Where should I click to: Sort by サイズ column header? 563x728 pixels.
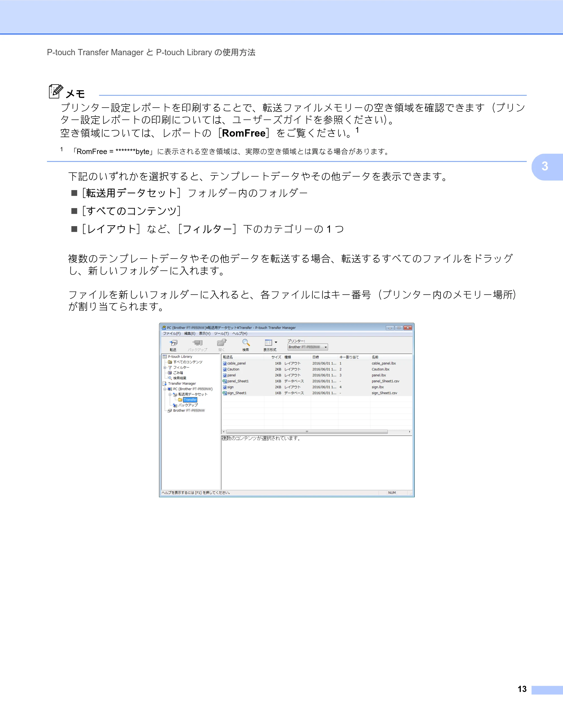point(274,357)
